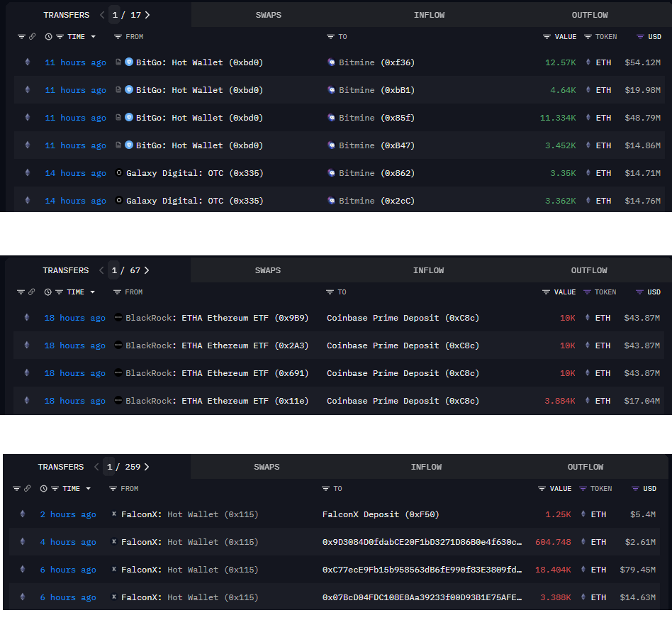The height and width of the screenshot is (625, 672).
Task: Advance to next page in the 67-page panel
Action: click(147, 270)
